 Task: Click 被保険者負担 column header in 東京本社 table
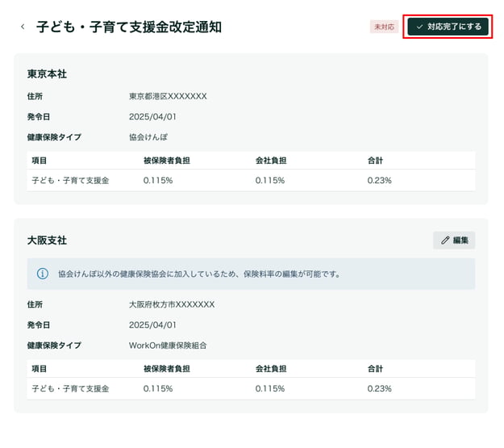(167, 161)
